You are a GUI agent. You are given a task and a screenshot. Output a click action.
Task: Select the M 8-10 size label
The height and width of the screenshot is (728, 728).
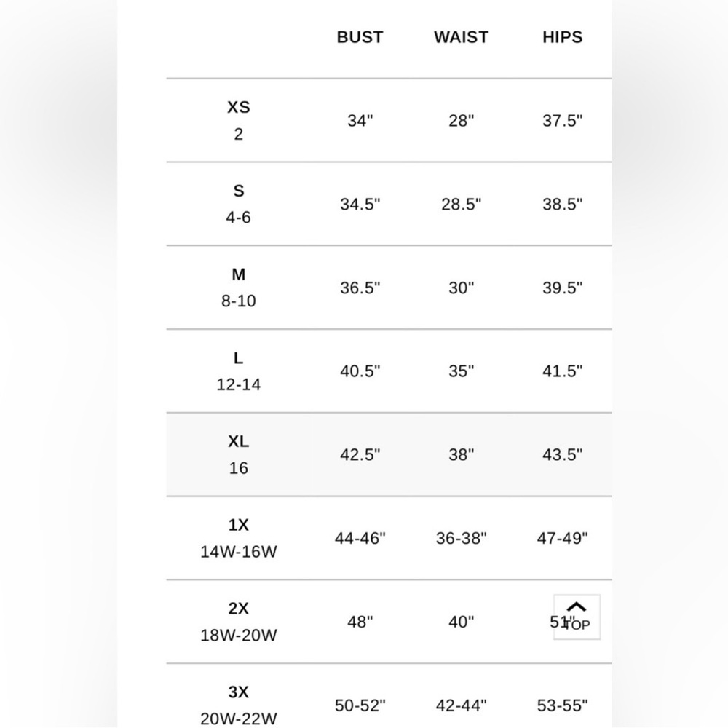click(238, 288)
